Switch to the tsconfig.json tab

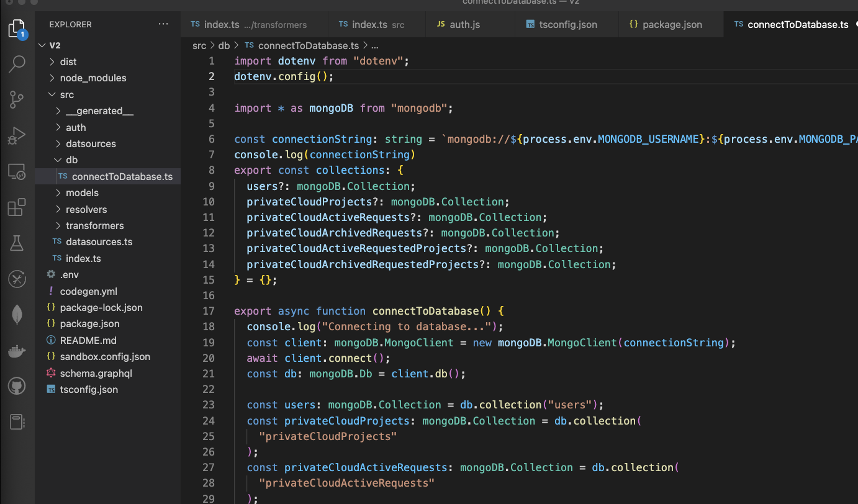(567, 25)
